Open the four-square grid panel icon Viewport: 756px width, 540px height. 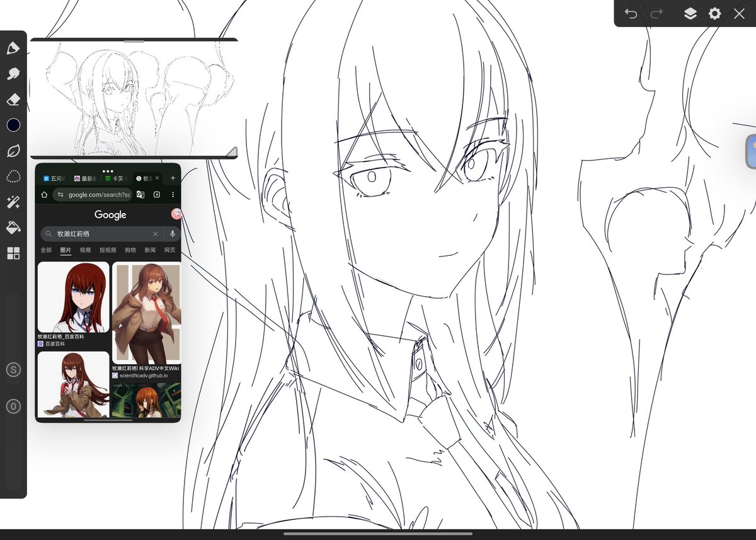click(x=13, y=253)
